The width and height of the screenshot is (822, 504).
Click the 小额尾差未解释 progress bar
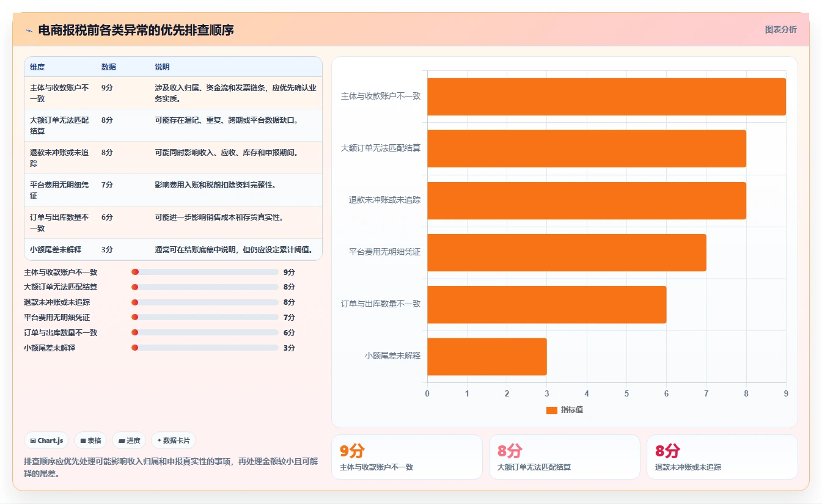[x=205, y=348]
